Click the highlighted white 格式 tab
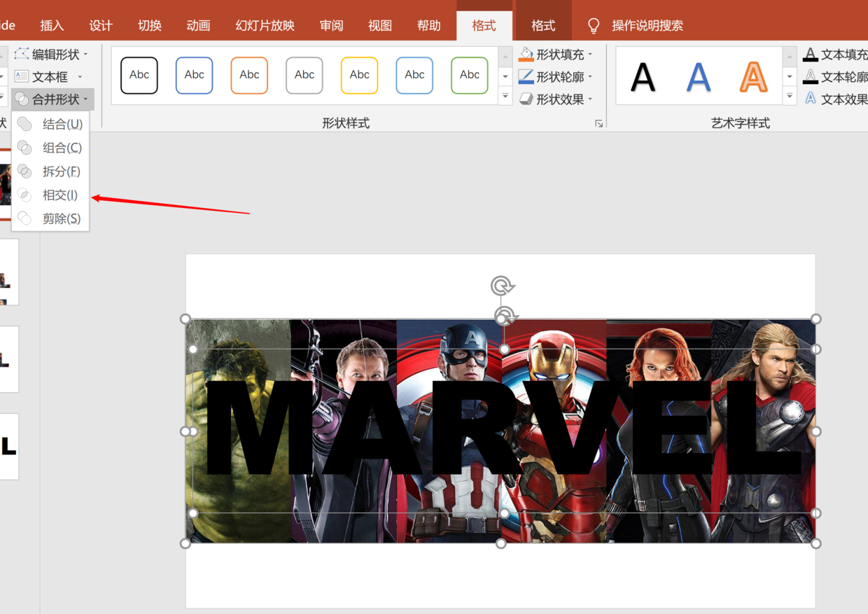The image size is (868, 614). click(484, 25)
